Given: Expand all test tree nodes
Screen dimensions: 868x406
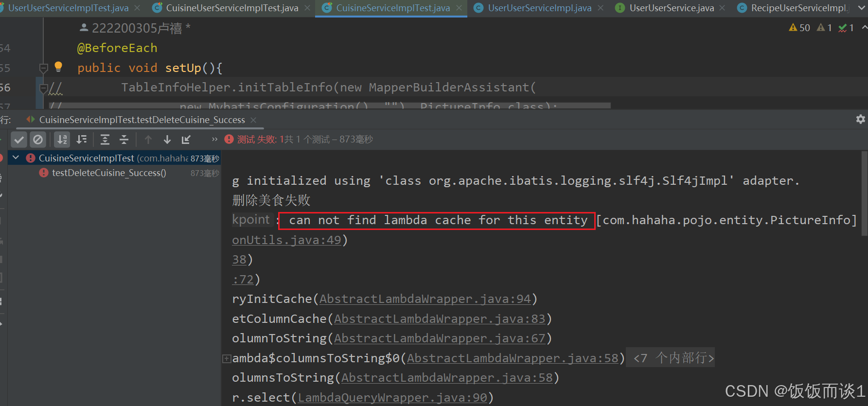Looking at the screenshot, I should pos(105,140).
